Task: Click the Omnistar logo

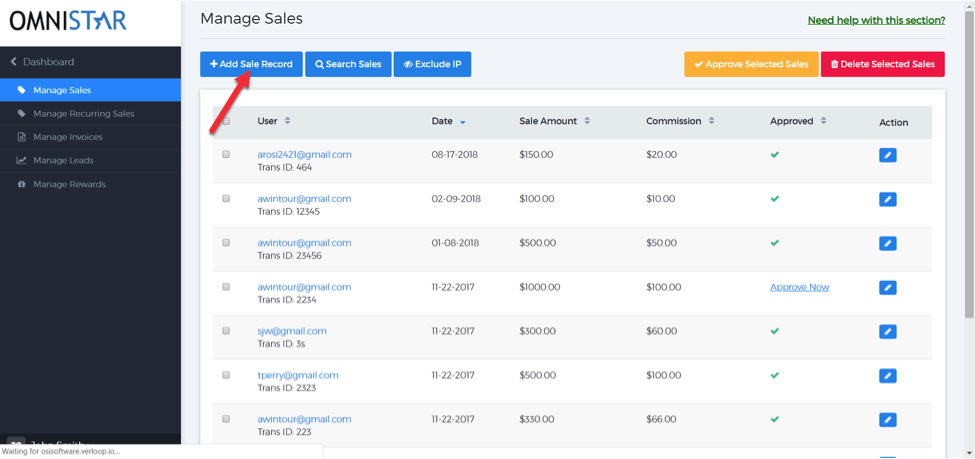Action: [68, 21]
